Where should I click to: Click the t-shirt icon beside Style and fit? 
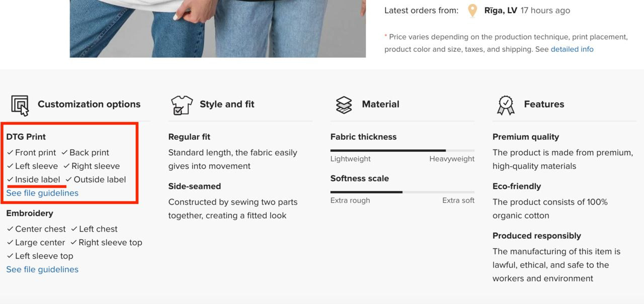pyautogui.click(x=181, y=105)
